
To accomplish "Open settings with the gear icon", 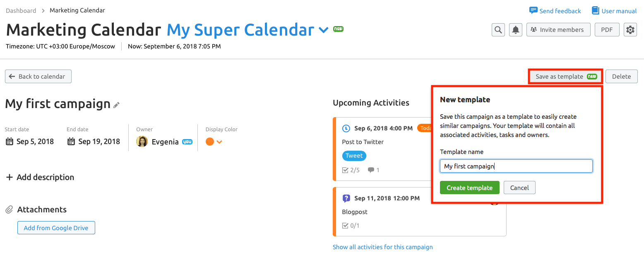I will coord(630,30).
